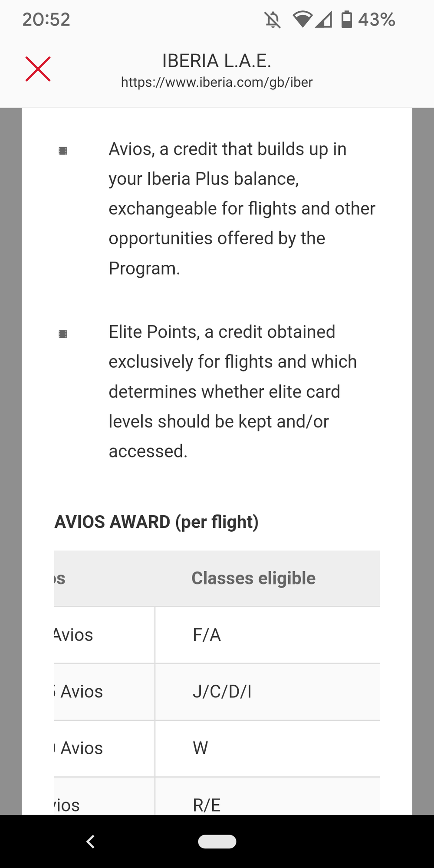Tap the 43% battery percentage
The image size is (434, 868).
pyautogui.click(x=376, y=20)
